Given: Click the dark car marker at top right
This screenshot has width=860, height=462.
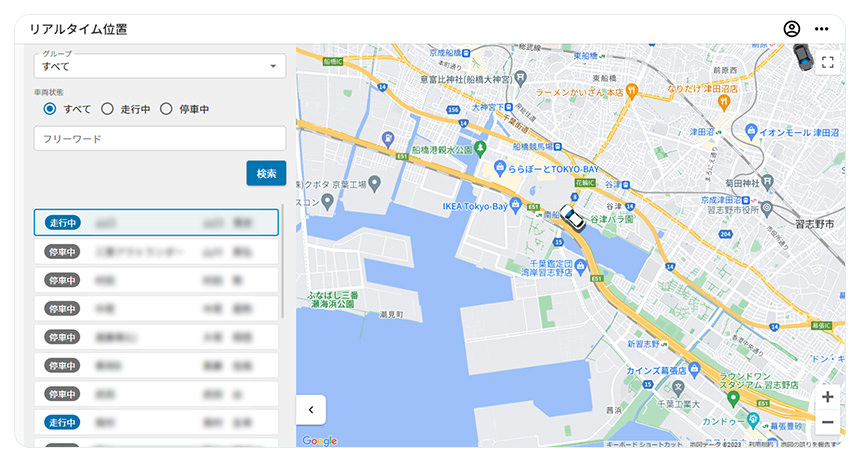Looking at the screenshot, I should click(x=804, y=57).
